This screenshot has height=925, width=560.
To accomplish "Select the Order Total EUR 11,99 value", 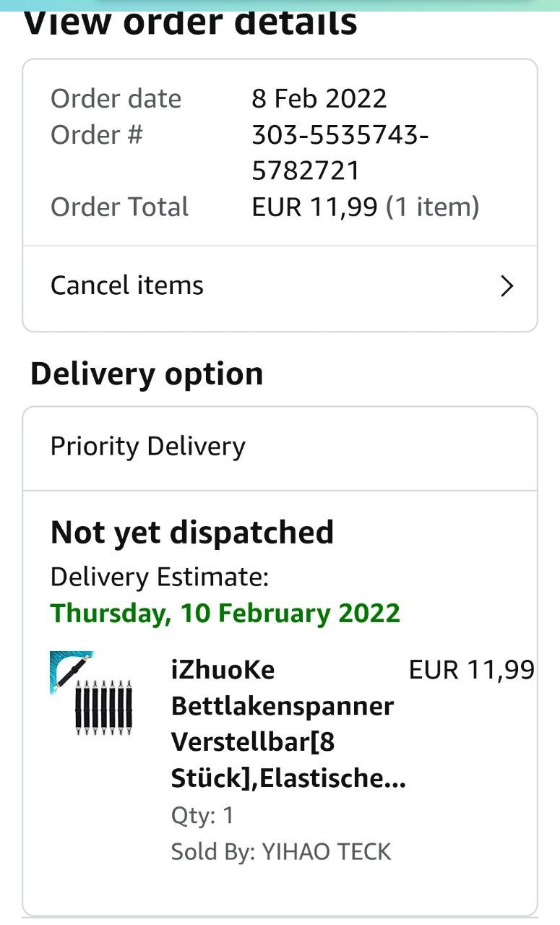I will (x=314, y=207).
